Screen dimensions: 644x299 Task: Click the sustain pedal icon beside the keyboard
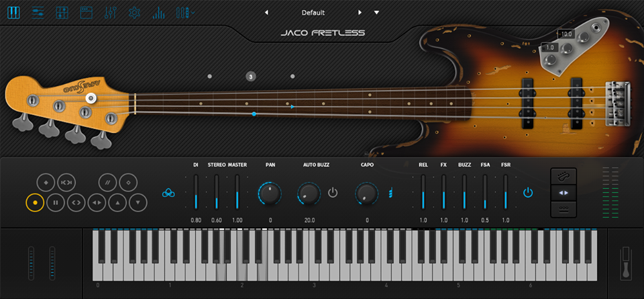coord(627,263)
